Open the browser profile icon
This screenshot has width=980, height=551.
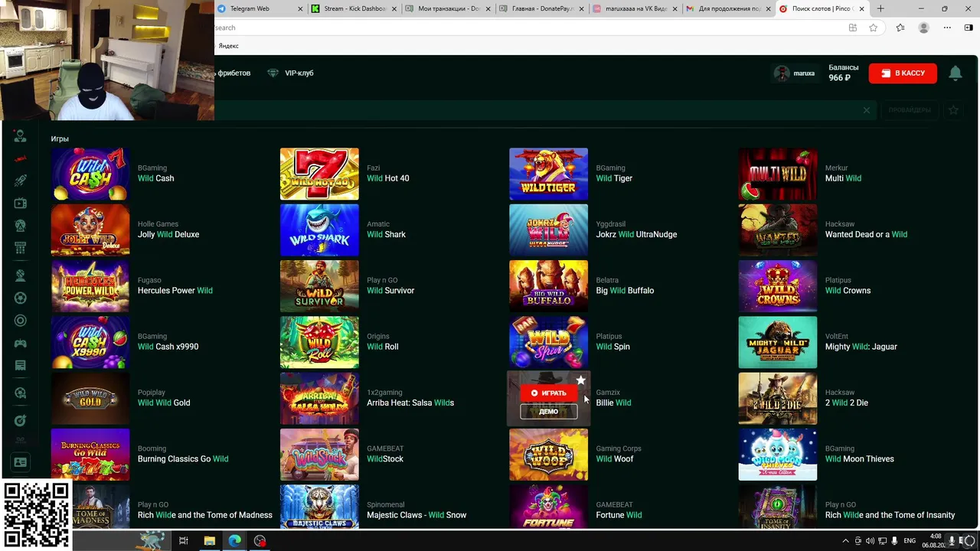pyautogui.click(x=924, y=28)
